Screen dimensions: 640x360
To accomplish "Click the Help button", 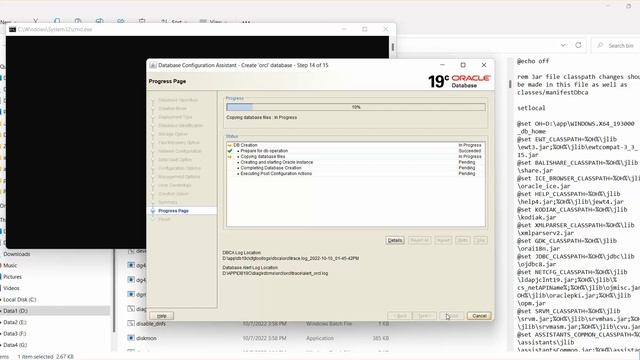I will click(162, 316).
